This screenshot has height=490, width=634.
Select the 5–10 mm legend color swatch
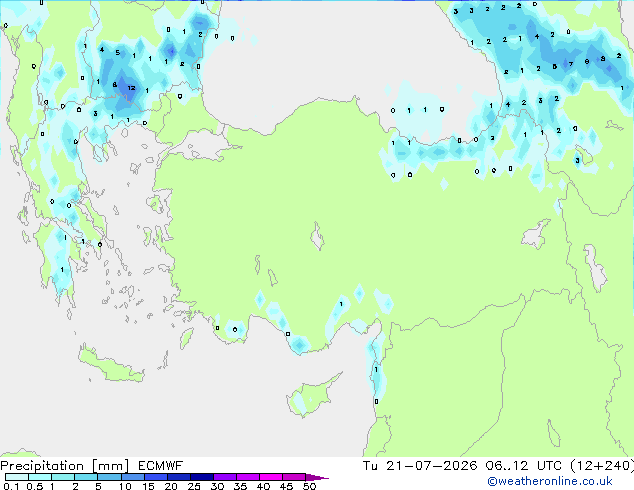pos(110,477)
